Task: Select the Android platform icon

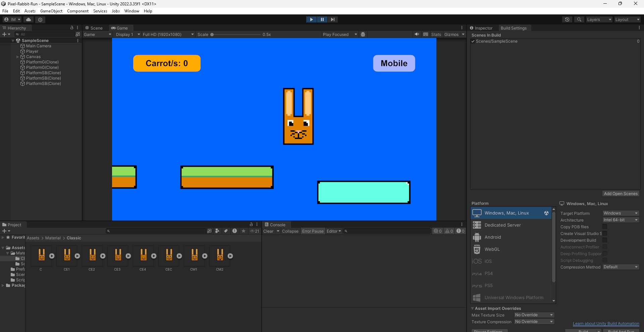Action: coord(477,237)
